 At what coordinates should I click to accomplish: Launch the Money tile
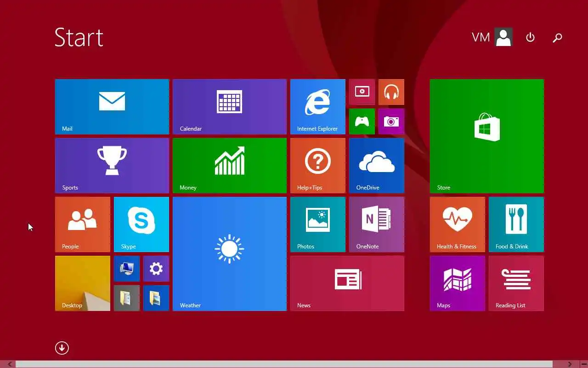tap(230, 166)
